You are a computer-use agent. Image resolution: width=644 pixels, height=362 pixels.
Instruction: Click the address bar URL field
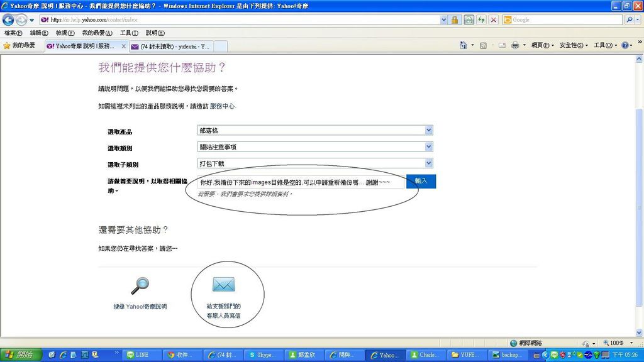click(240, 19)
